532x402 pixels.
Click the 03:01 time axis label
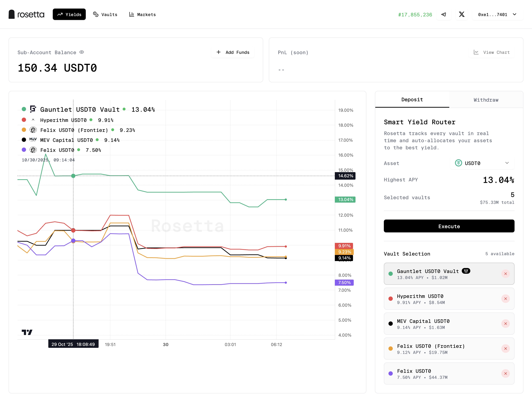coord(230,345)
